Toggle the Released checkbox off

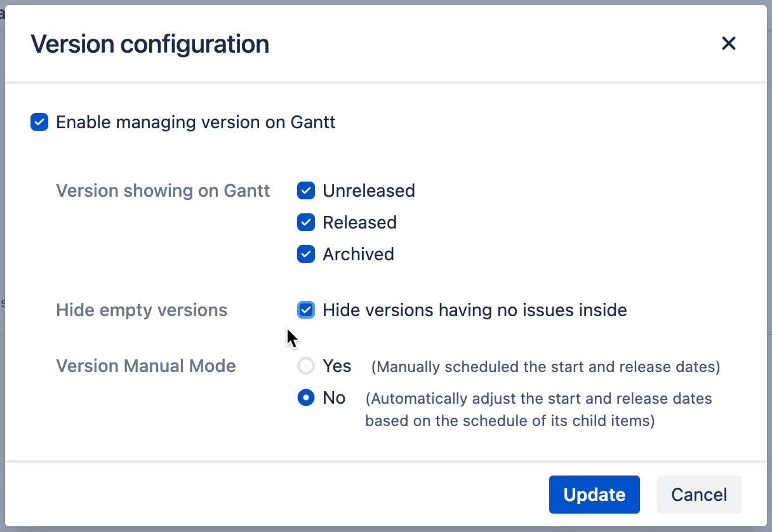pyautogui.click(x=306, y=222)
